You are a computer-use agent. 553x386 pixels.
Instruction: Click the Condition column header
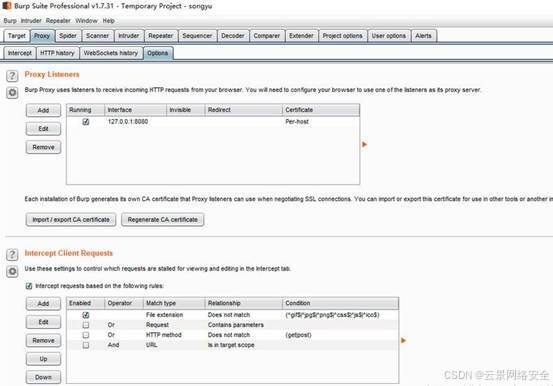coord(340,303)
